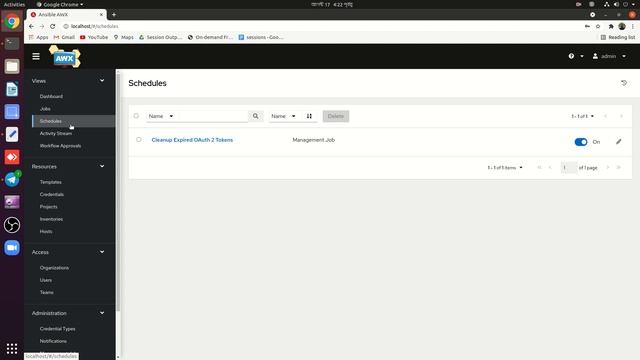Open Zoom from the dock

click(12, 248)
